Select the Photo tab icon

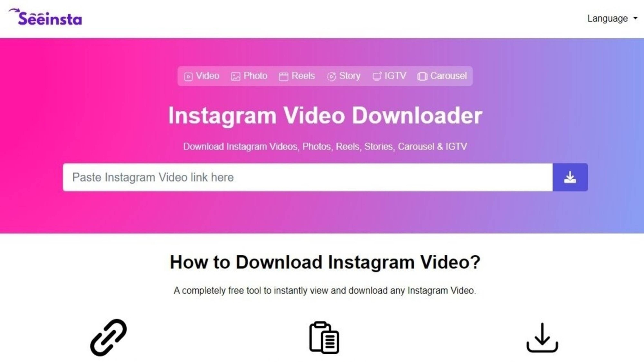click(x=236, y=76)
